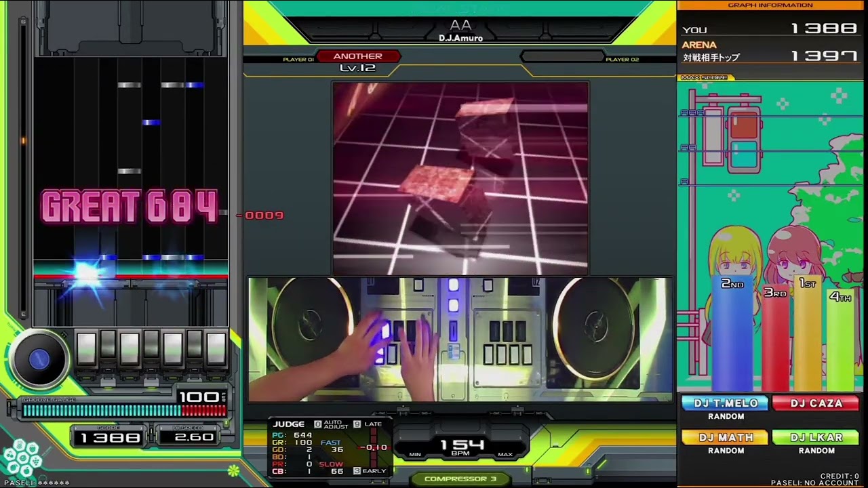This screenshot has height=488, width=868.
Task: Tap the first white key beside the turntable
Action: 86,348
